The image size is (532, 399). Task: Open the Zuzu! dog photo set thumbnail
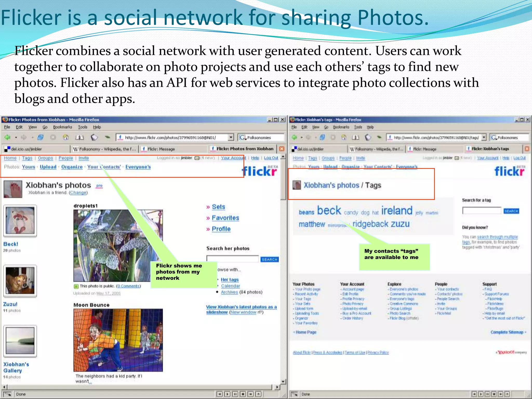pos(20,281)
